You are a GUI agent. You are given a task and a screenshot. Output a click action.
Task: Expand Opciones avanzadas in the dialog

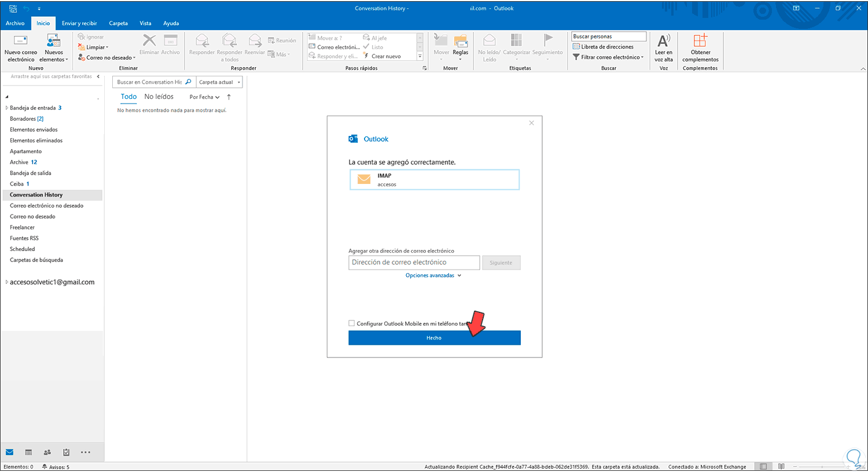[433, 275]
